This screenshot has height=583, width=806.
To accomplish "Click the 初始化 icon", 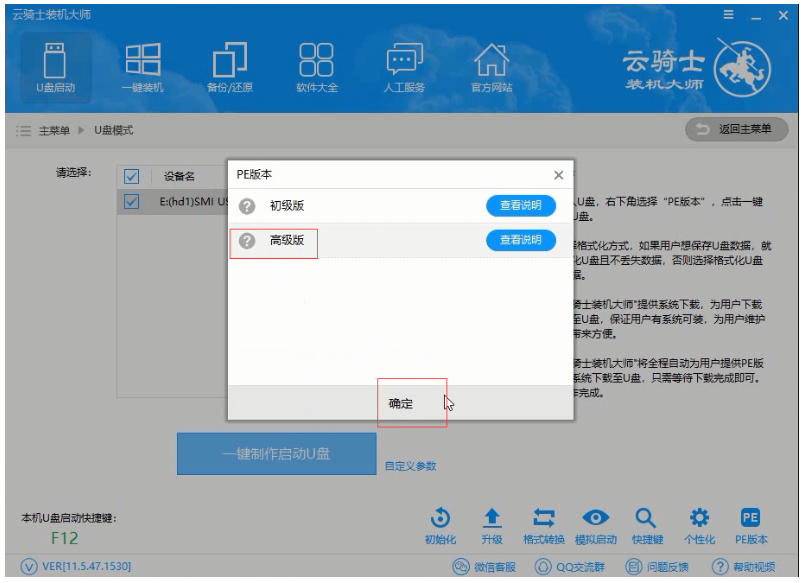I will pyautogui.click(x=437, y=521).
